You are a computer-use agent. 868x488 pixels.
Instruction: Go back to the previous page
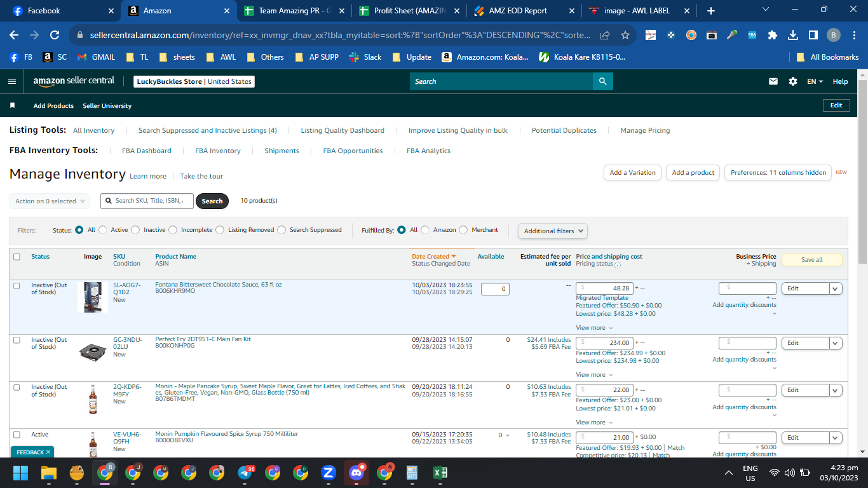pos(14,35)
